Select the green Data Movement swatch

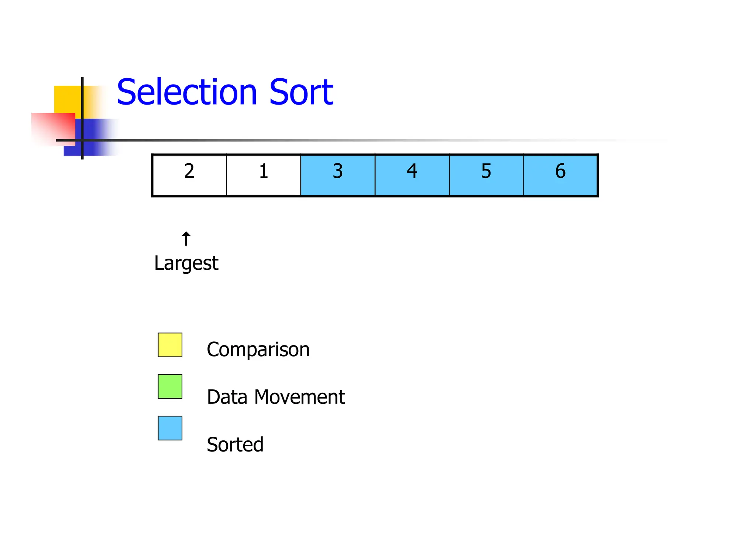click(x=170, y=386)
